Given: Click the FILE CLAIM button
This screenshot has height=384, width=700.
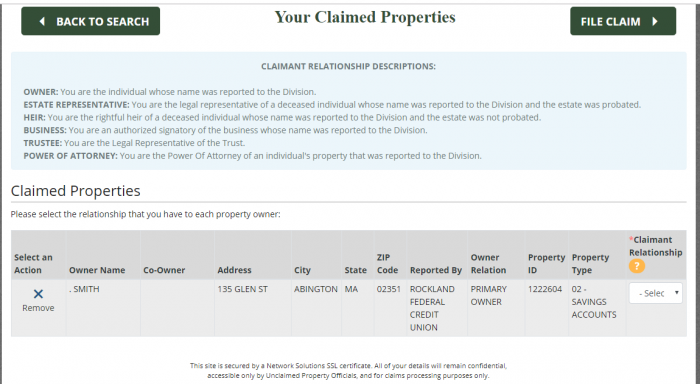Looking at the screenshot, I should tap(623, 21).
